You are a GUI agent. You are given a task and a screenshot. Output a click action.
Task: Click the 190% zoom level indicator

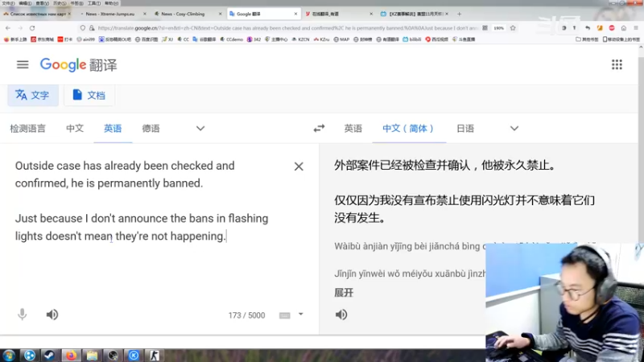(x=498, y=28)
